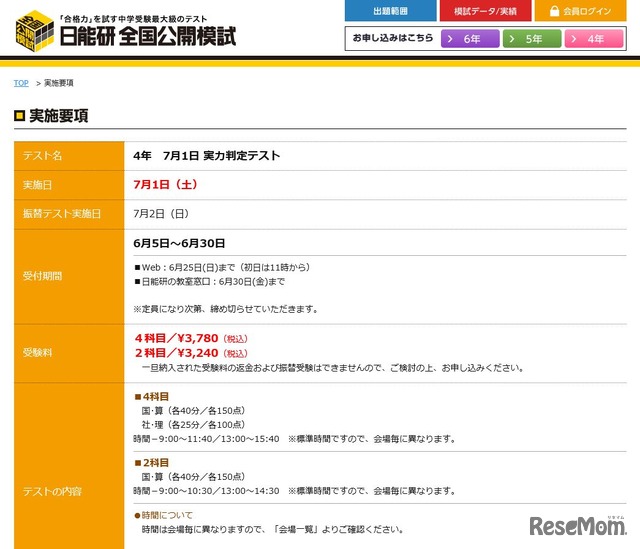This screenshot has height=549, width=640.
Task: Open the 模試データ/実績 tab
Action: 485,11
